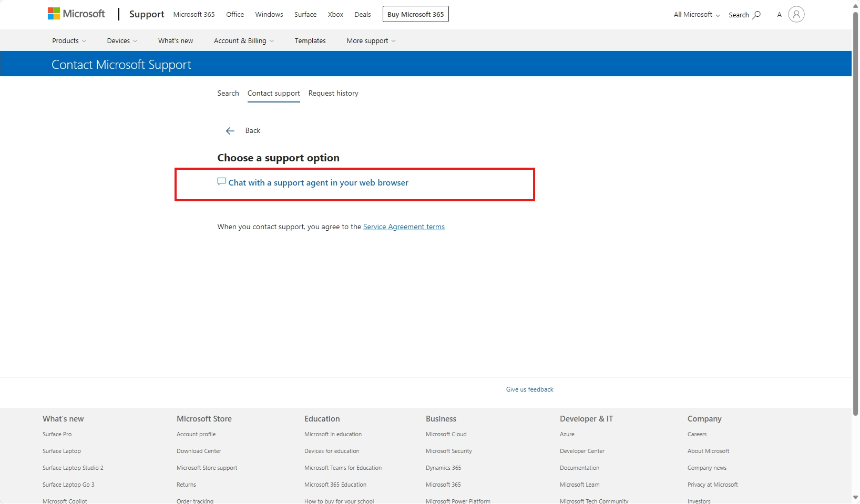The width and height of the screenshot is (860, 504).
Task: Click the Buy Microsoft 365 button
Action: coord(416,14)
